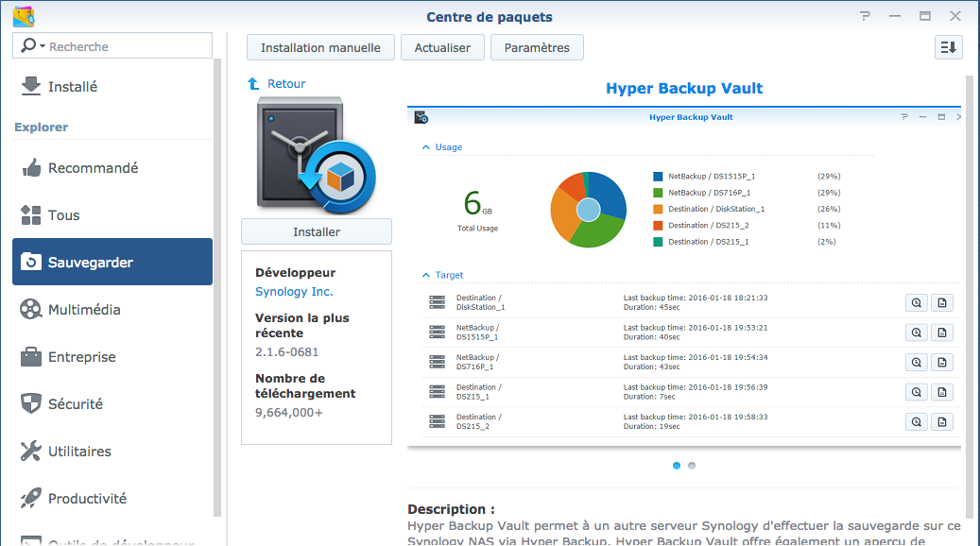Image resolution: width=980 pixels, height=546 pixels.
Task: Open the Installé category
Action: tap(112, 86)
